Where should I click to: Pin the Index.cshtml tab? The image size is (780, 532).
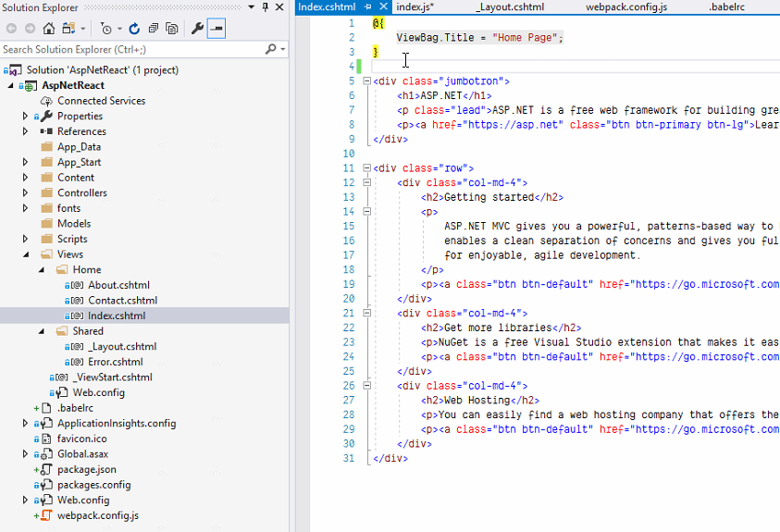pyautogui.click(x=368, y=7)
